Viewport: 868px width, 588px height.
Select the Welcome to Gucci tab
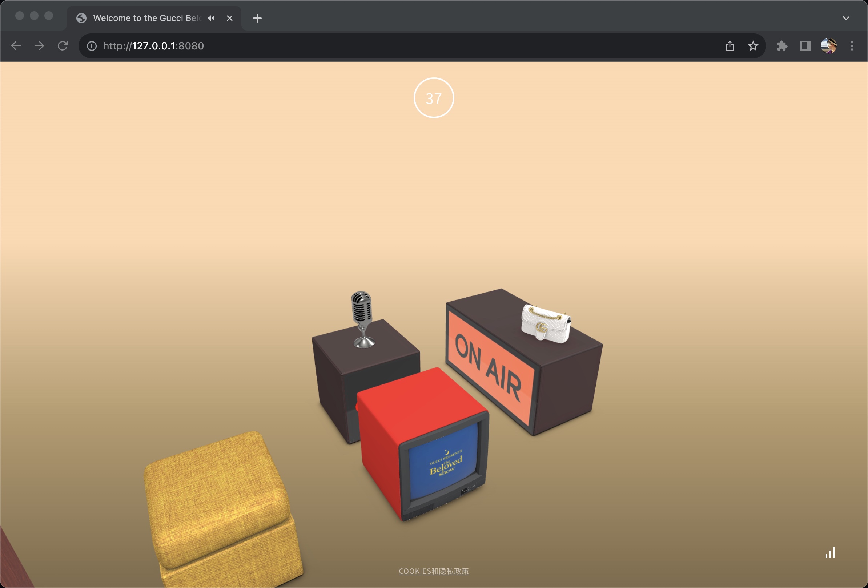coord(146,18)
